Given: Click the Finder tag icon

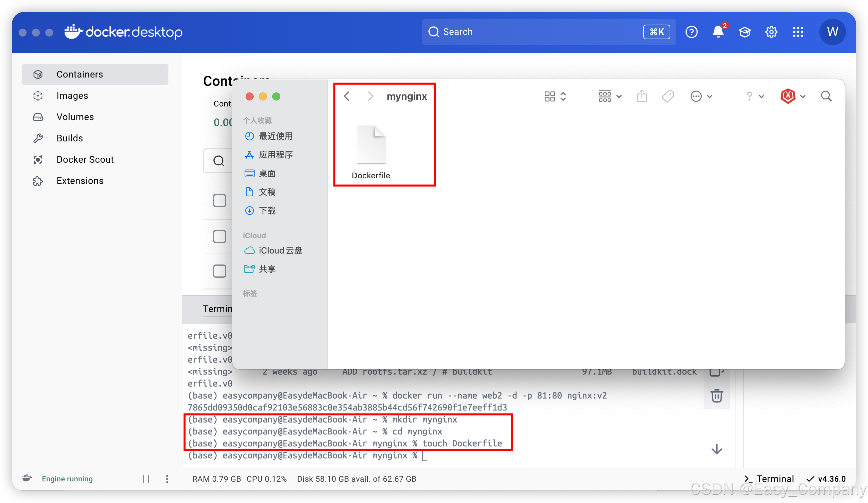Looking at the screenshot, I should coord(668,96).
